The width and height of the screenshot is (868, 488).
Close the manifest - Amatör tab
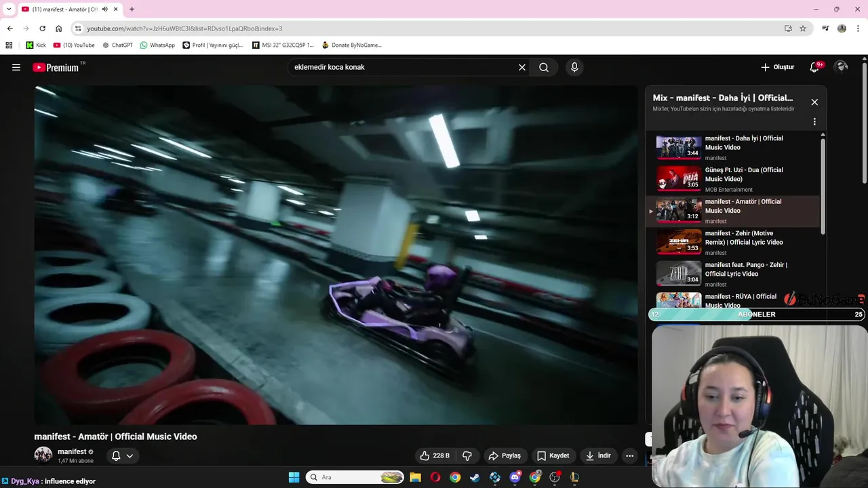(x=116, y=9)
